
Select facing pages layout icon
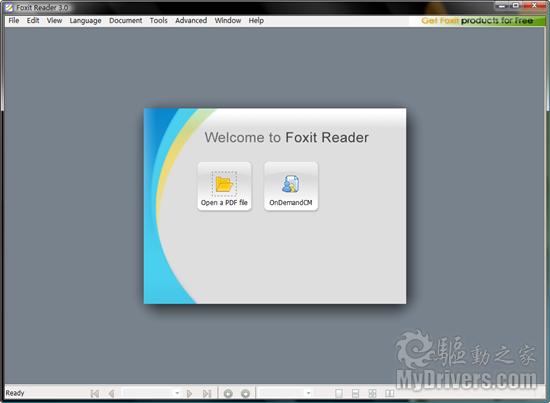(389, 394)
